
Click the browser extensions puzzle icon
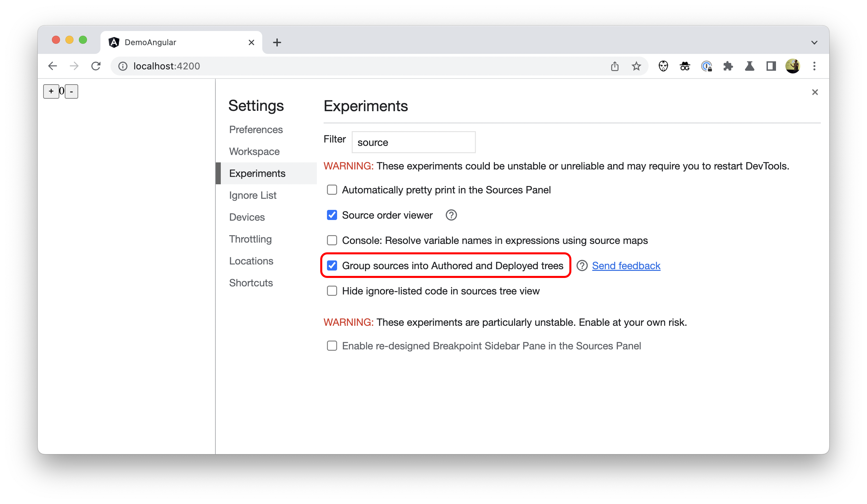pos(728,66)
